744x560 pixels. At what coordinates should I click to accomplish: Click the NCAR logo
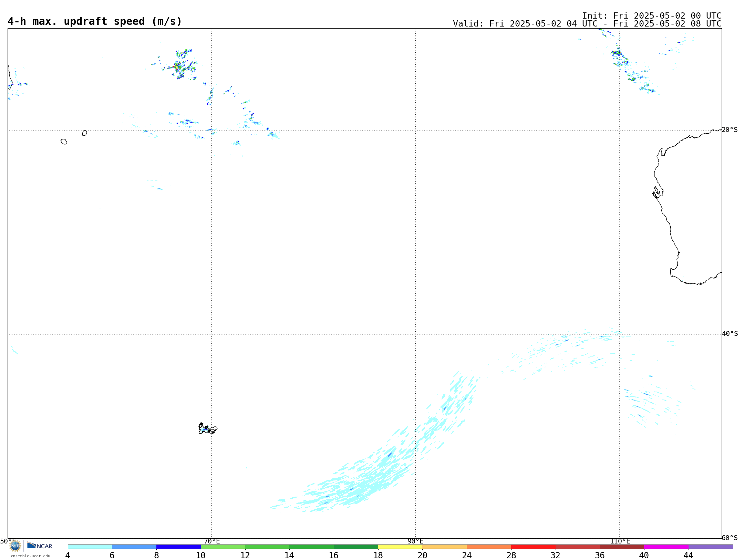click(40, 546)
